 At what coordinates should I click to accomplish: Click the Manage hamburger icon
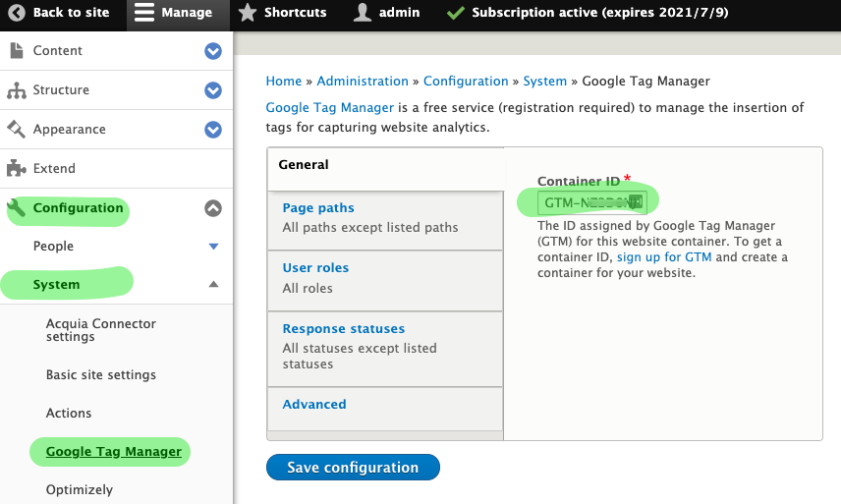144,13
